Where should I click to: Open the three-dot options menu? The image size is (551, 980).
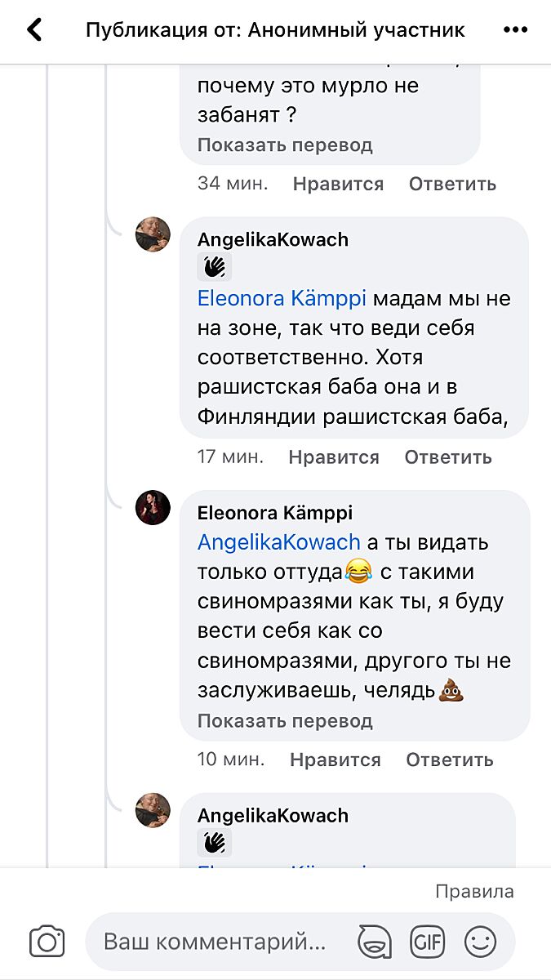click(515, 30)
